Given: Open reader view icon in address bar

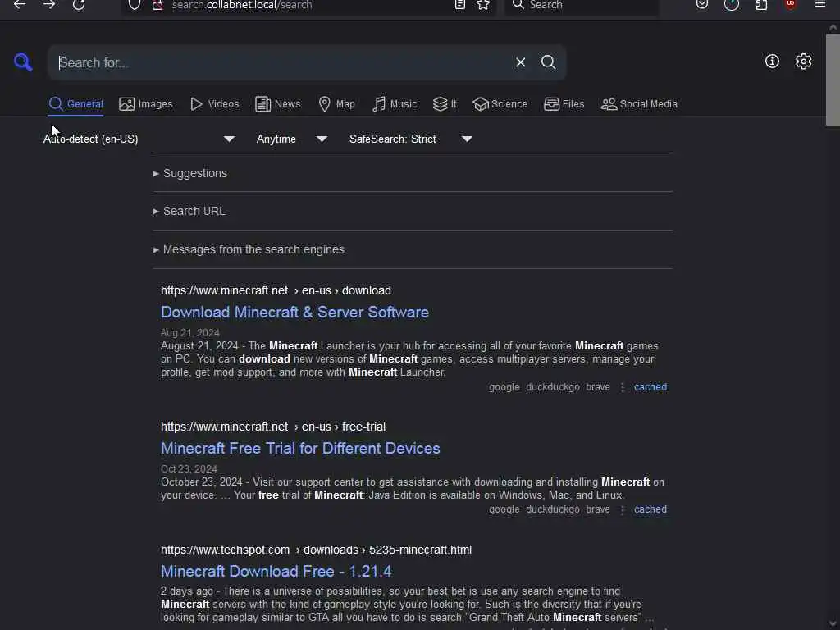Looking at the screenshot, I should 459,5.
